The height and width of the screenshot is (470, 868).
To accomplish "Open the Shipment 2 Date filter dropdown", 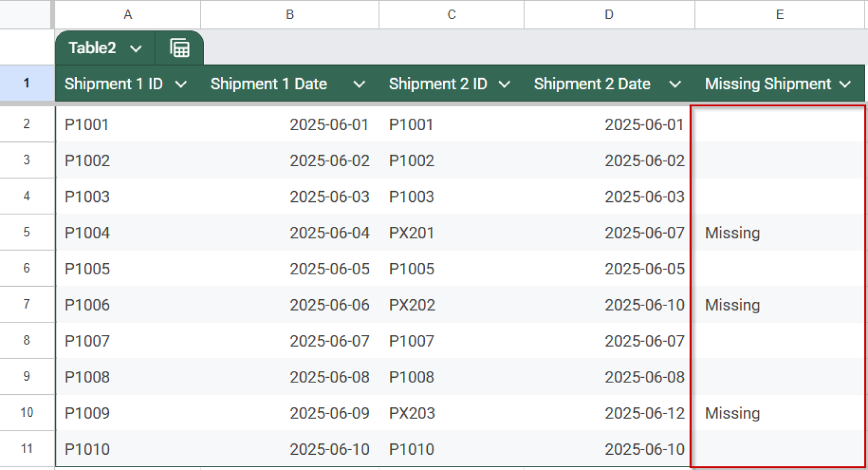I will coord(675,84).
